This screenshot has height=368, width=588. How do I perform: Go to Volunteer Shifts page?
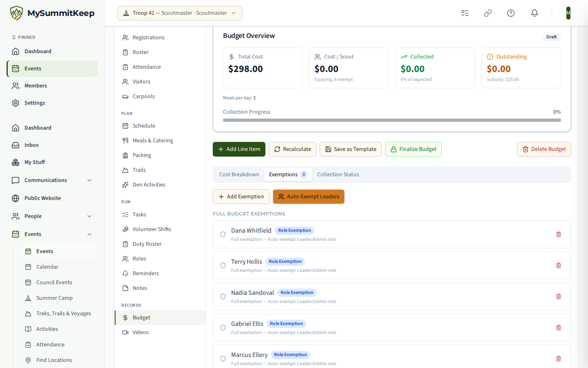[x=160, y=229]
